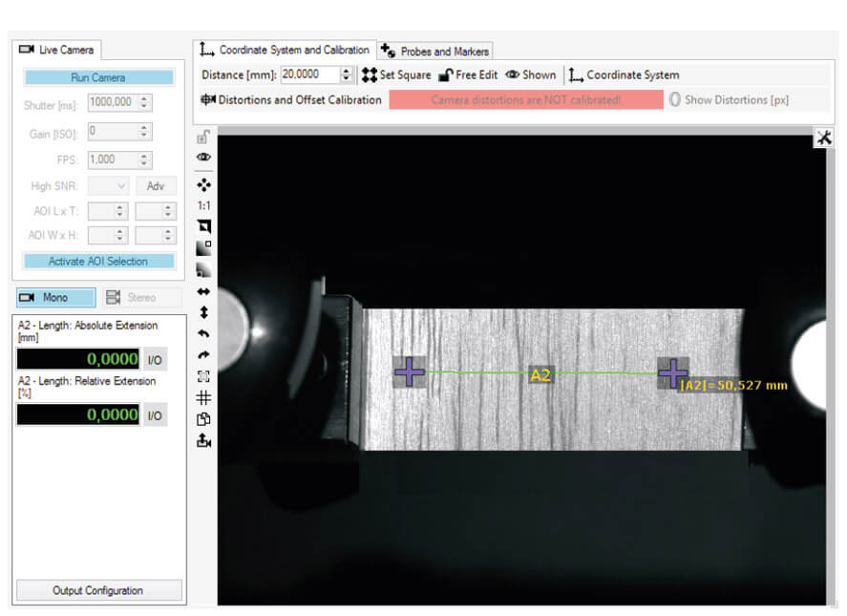This screenshot has height=616, width=847.
Task: Switch to Probes and Markers tab
Action: pyautogui.click(x=435, y=52)
